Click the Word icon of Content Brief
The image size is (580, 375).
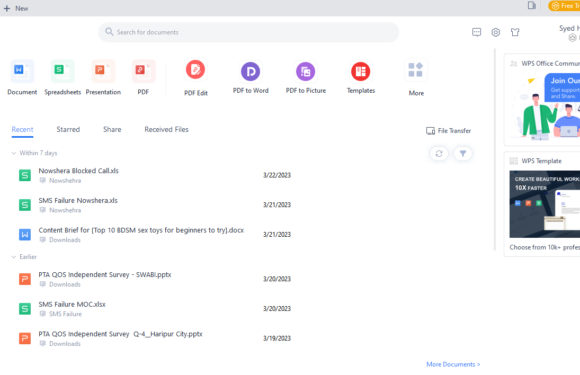click(25, 234)
